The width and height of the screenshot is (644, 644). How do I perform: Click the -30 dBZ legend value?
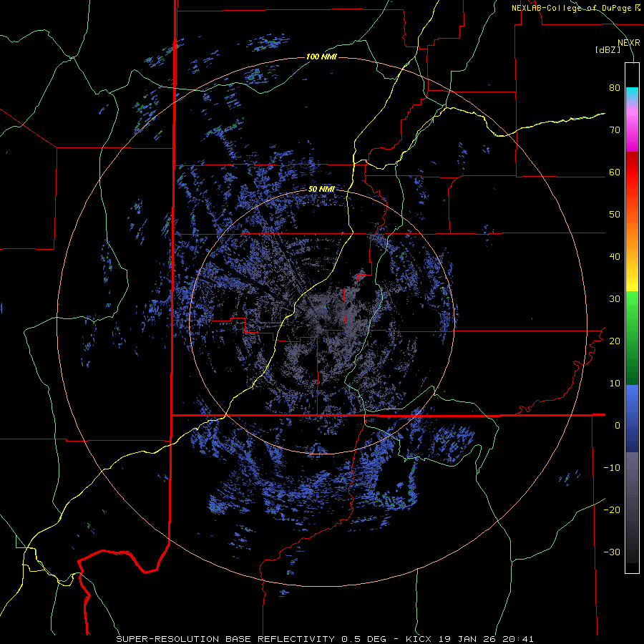tap(612, 552)
